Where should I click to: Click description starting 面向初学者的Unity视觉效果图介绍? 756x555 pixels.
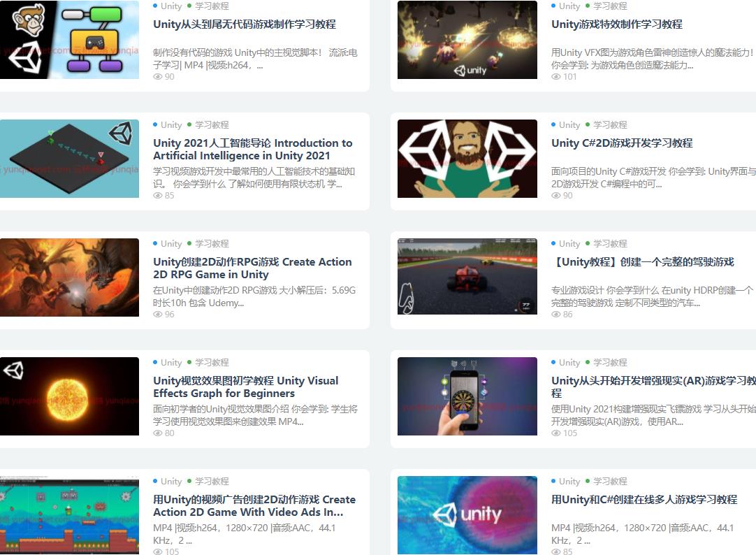point(255,415)
